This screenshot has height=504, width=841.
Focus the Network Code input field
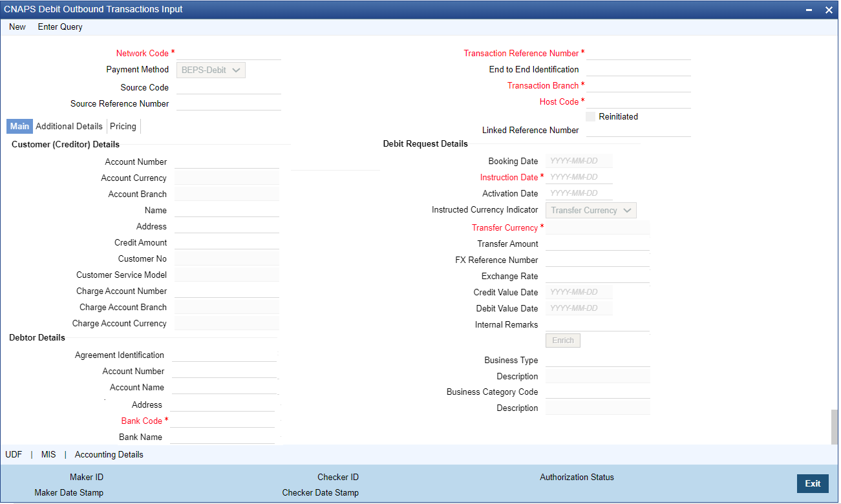pos(229,53)
